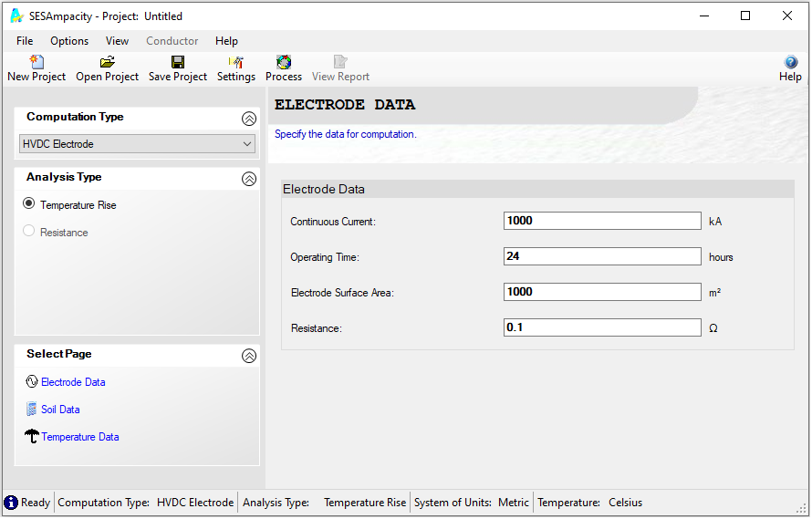Click the 'Computation Type: HVDC Electrode' status text

coord(145,503)
